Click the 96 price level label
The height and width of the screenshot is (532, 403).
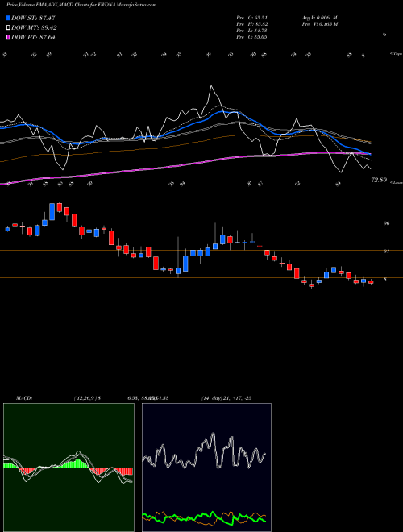click(386, 223)
